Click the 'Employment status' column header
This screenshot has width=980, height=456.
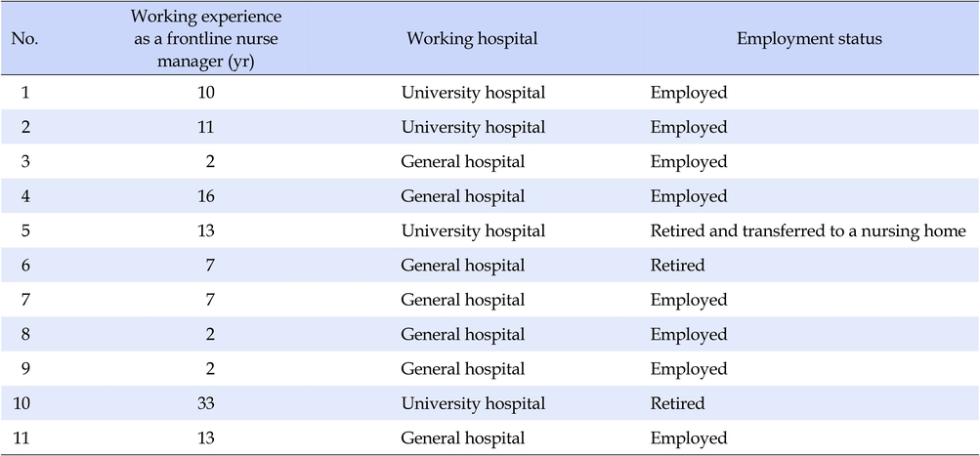[809, 39]
